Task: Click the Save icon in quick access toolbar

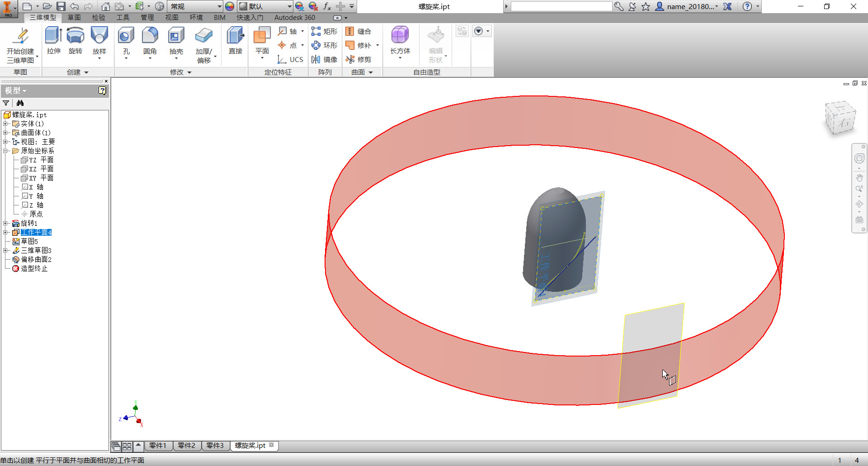Action: [61, 6]
